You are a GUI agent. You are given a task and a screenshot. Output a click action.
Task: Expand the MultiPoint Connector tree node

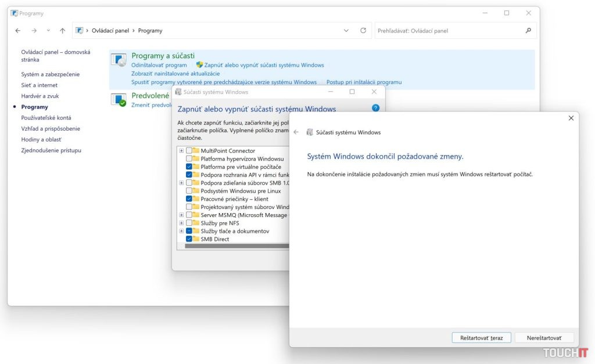[x=181, y=151]
